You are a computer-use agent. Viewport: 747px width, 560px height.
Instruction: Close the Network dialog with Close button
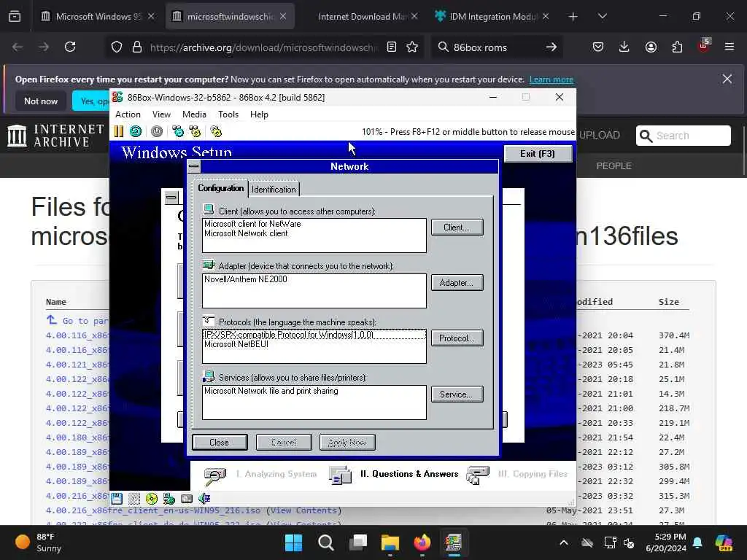click(x=220, y=443)
